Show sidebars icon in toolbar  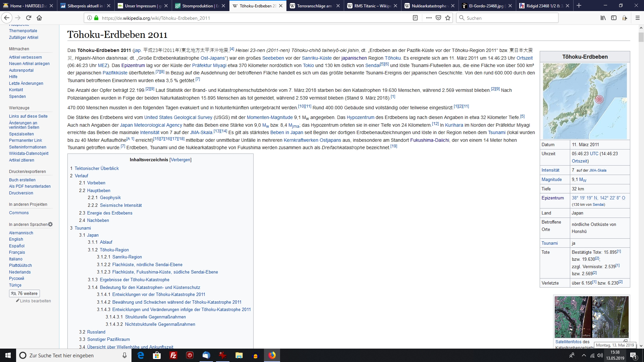click(x=614, y=18)
